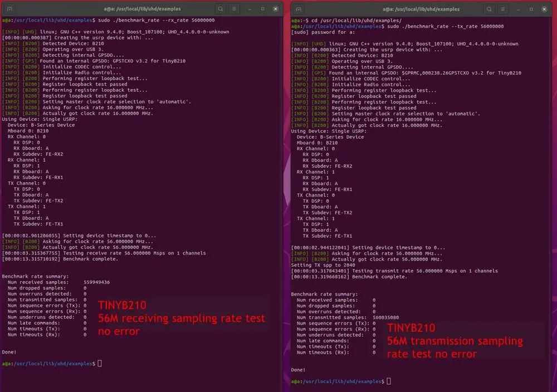Image resolution: width=557 pixels, height=392 pixels.
Task: Click '[00:00:13.315710192] Benchmark complete.' line
Action: (60, 259)
